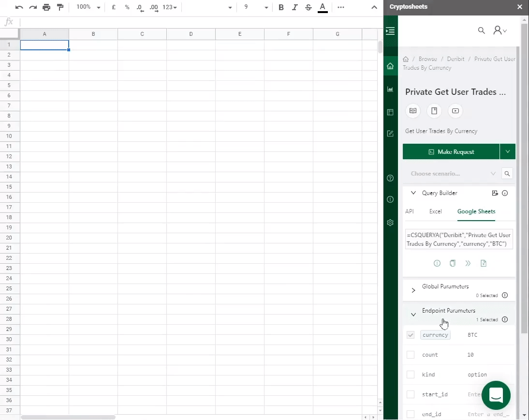
Task: Close the Cryptosheets panel
Action: pos(519,7)
